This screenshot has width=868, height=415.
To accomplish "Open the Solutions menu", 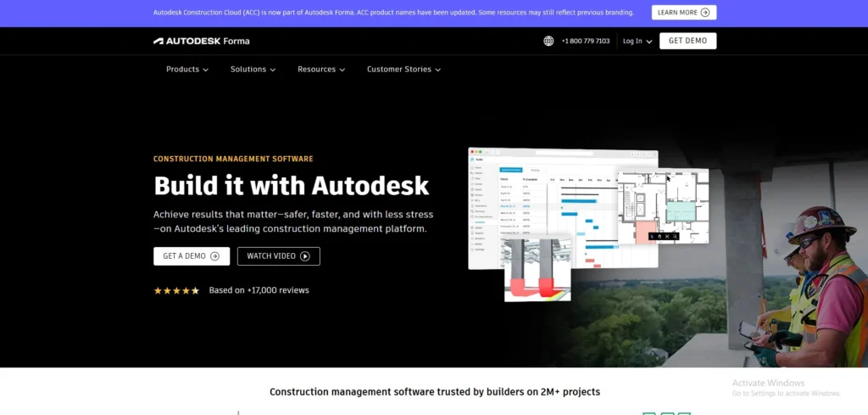I will click(253, 70).
